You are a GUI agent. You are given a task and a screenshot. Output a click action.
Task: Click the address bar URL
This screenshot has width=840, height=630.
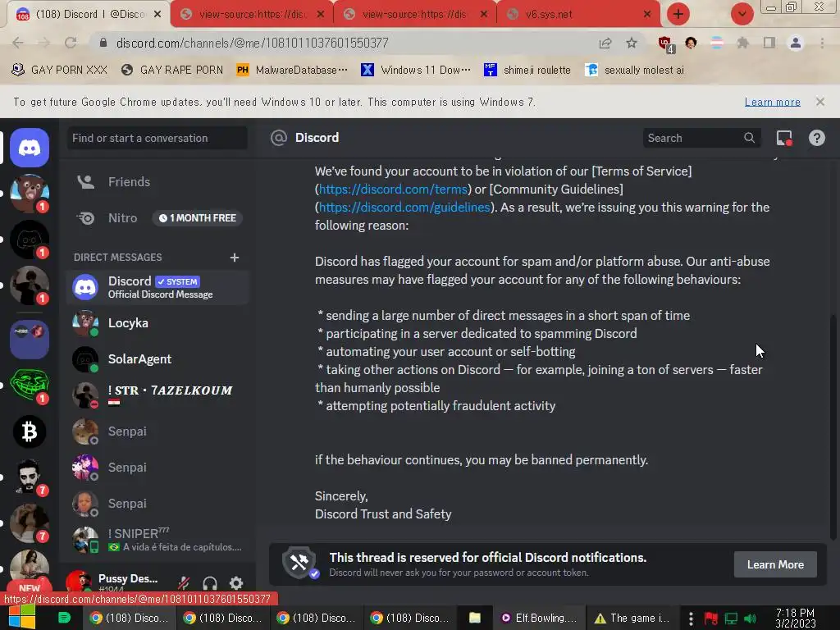[252, 43]
